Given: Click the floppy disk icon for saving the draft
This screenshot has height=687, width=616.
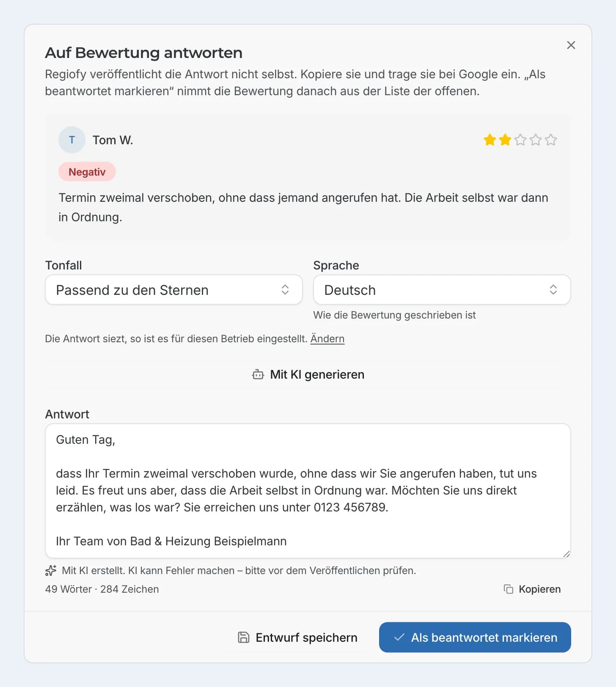Looking at the screenshot, I should click(244, 637).
